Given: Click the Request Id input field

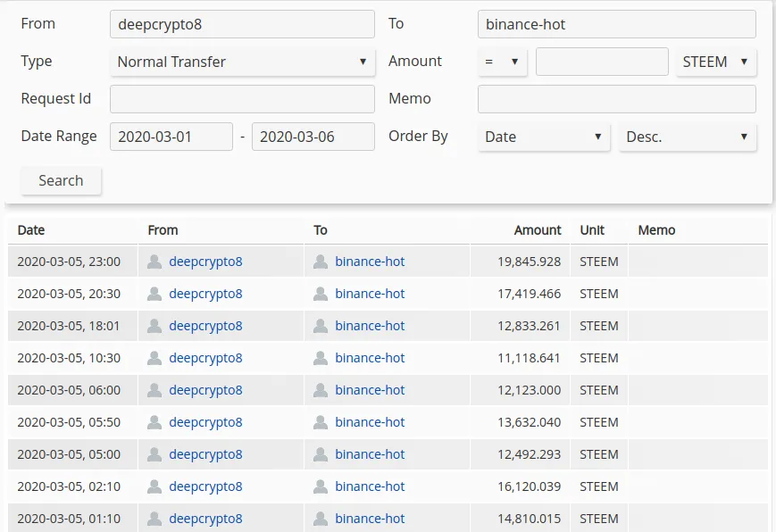Looking at the screenshot, I should [242, 99].
